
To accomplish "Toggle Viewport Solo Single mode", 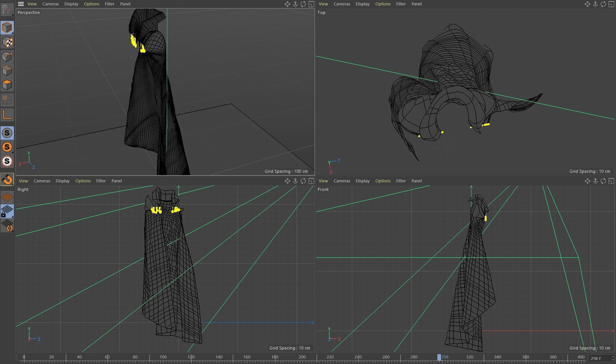I will (x=7, y=147).
